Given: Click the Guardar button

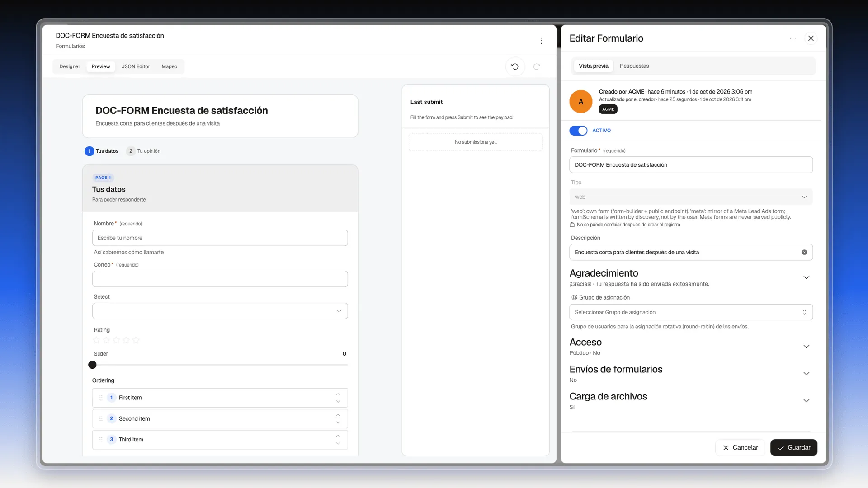Looking at the screenshot, I should point(793,447).
